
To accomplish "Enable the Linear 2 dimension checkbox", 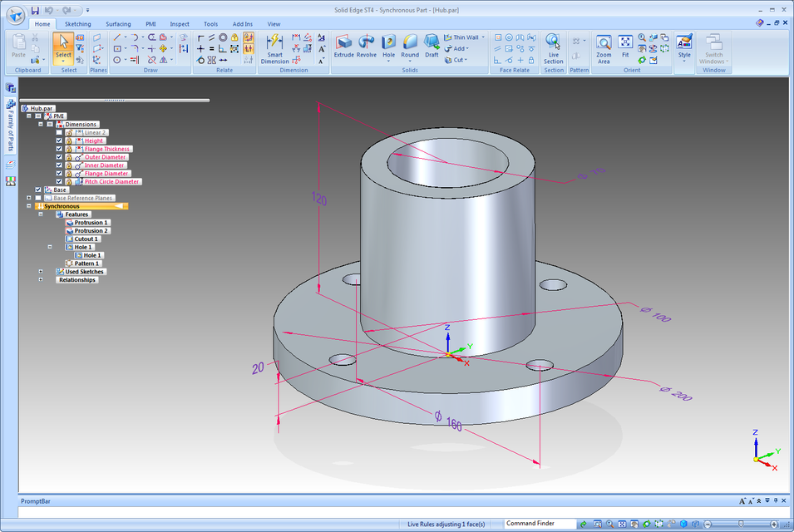I will click(x=59, y=133).
